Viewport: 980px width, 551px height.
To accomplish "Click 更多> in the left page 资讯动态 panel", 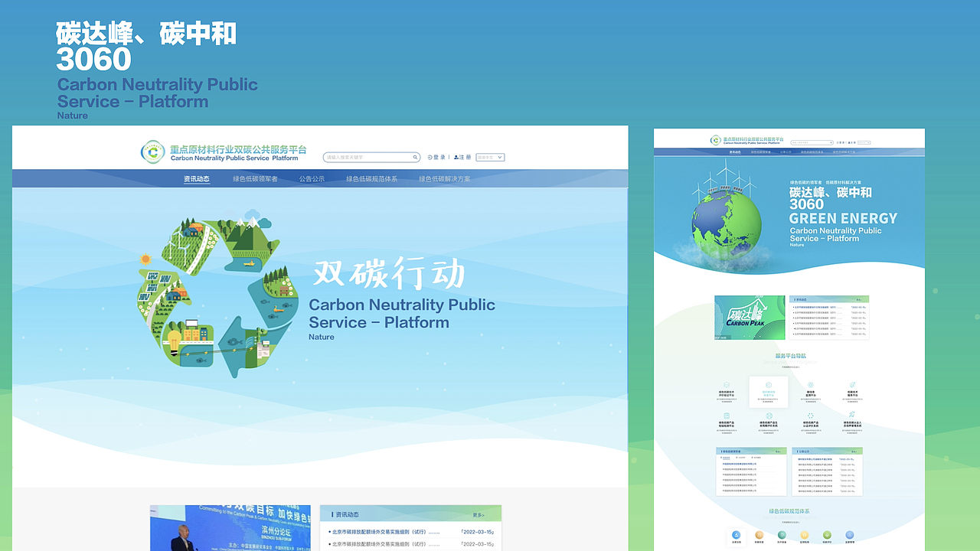I will [x=479, y=515].
